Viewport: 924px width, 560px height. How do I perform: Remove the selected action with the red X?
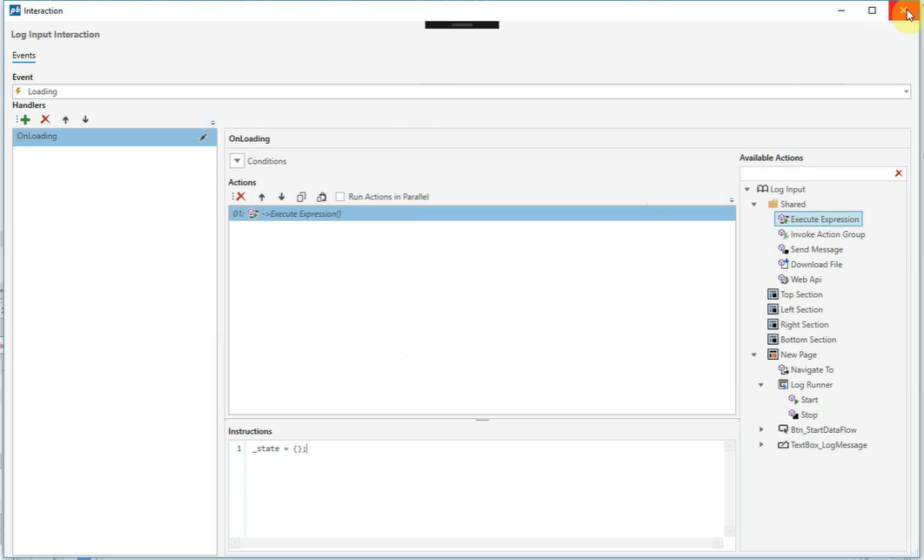(240, 197)
